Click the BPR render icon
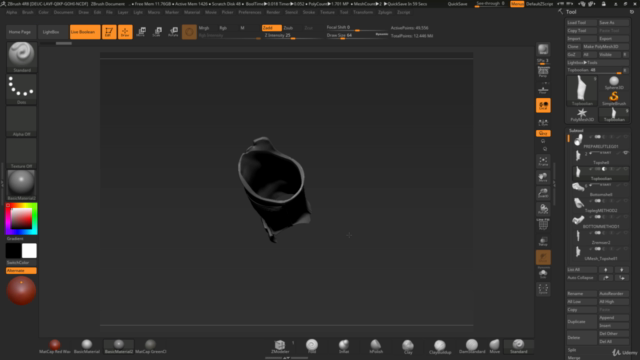The height and width of the screenshot is (360, 640). pyautogui.click(x=543, y=50)
